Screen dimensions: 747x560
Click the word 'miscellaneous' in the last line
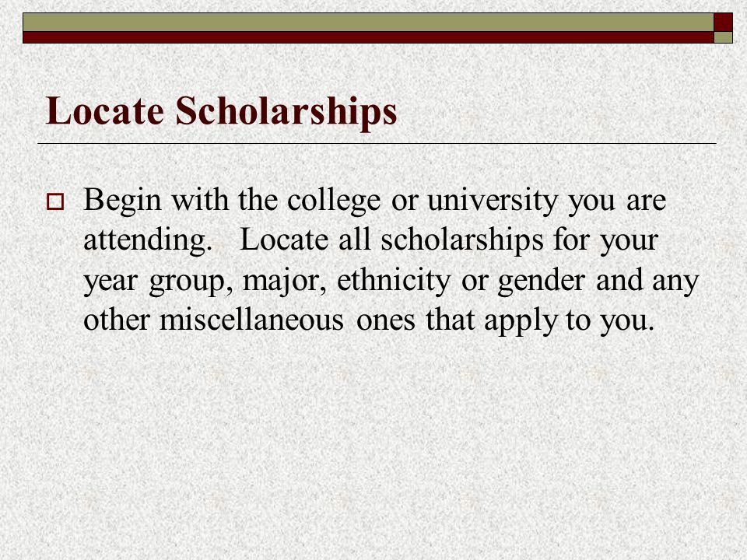[251, 320]
